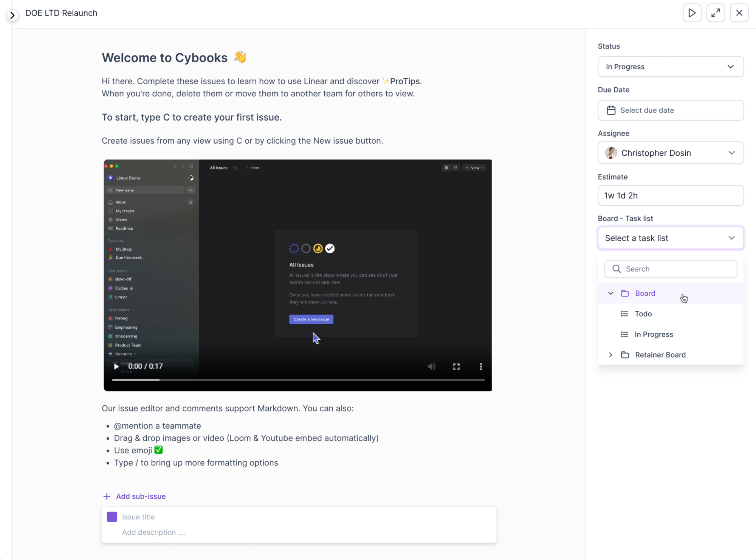The width and height of the screenshot is (756, 560).
Task: Edit the Estimate field 1w 1d 2h
Action: pyautogui.click(x=671, y=195)
